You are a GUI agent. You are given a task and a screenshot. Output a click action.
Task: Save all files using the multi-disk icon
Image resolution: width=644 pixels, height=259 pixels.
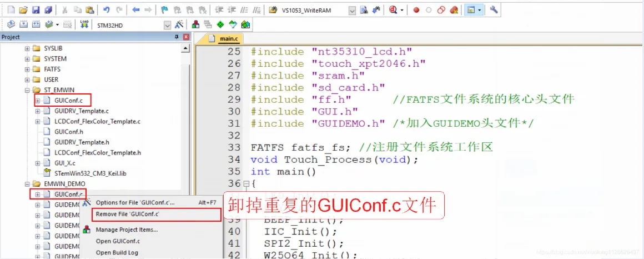click(x=48, y=10)
